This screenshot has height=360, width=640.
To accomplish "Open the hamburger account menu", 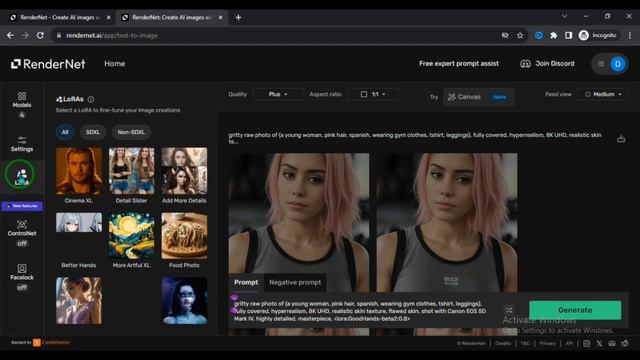I will point(601,64).
